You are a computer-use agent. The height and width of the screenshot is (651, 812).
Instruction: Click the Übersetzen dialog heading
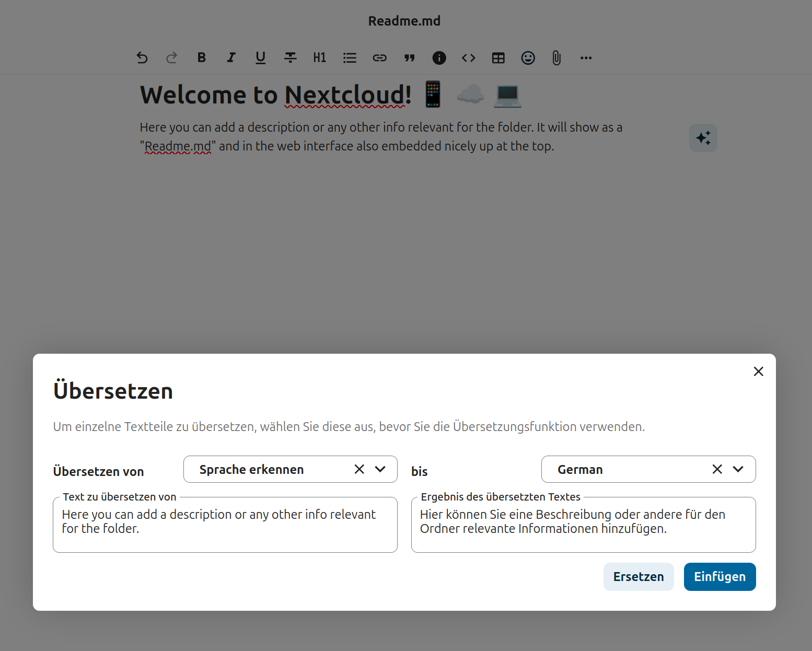pos(113,391)
